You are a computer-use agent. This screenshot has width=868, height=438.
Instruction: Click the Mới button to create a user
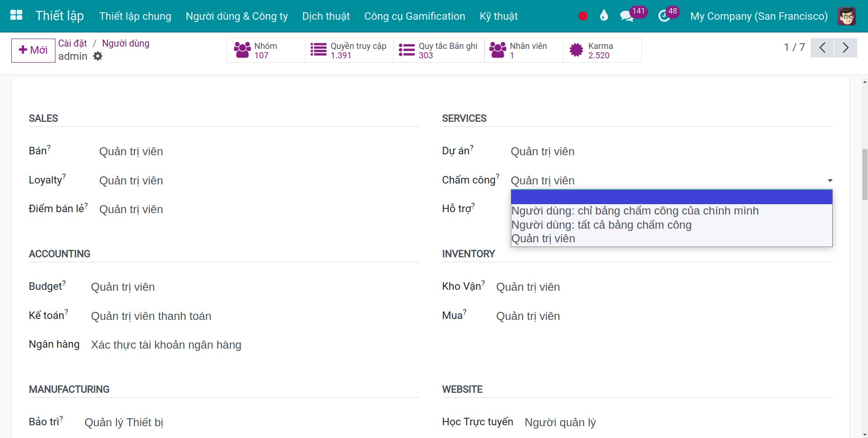(33, 50)
